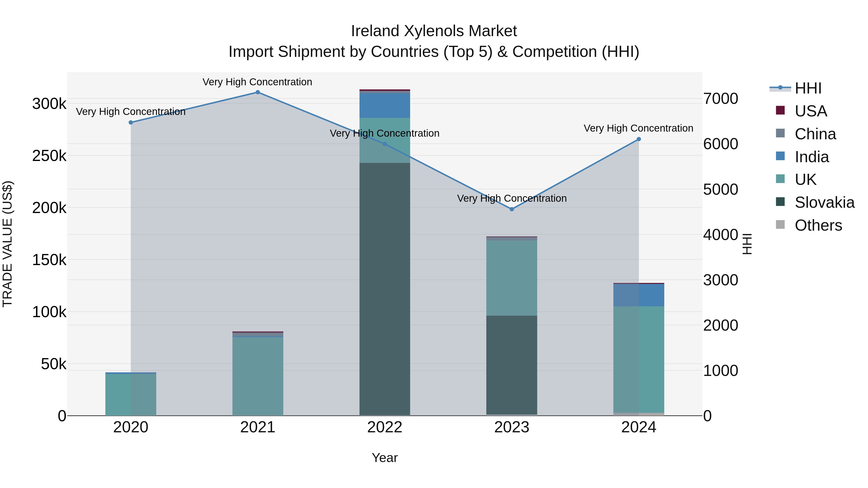Click Very High Concentration label above 2021
Screen dimensions: 868x488
tap(258, 82)
